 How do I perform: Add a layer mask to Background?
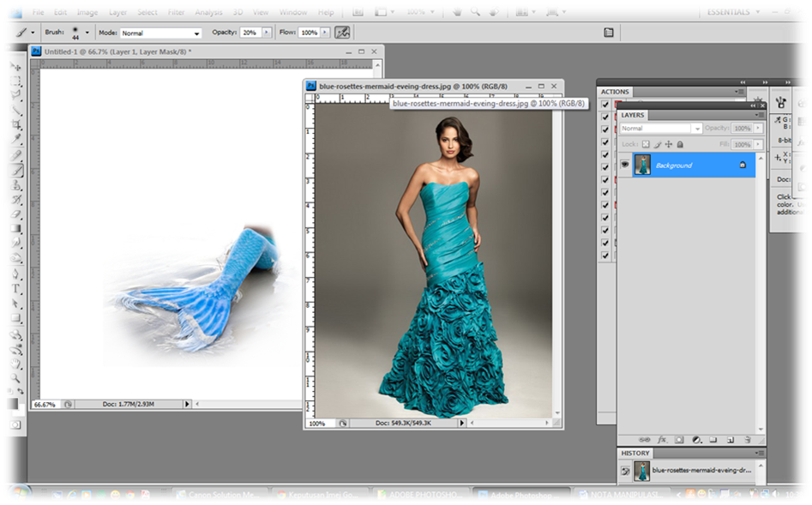click(680, 440)
